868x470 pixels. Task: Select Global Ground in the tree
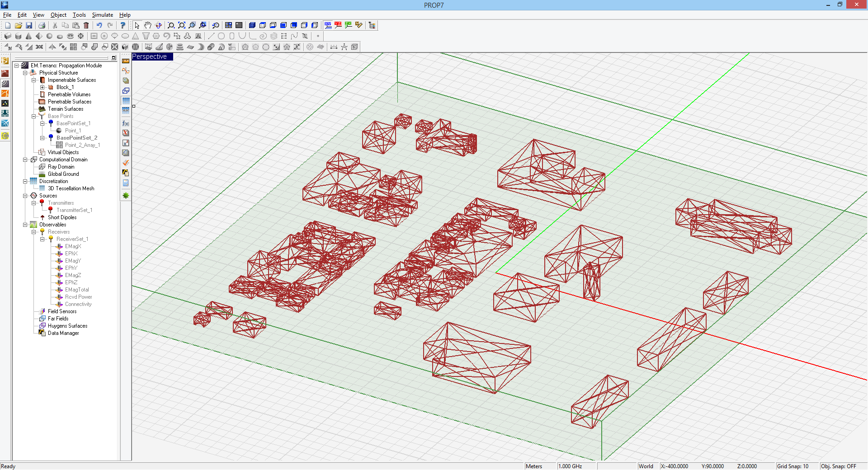pyautogui.click(x=63, y=174)
